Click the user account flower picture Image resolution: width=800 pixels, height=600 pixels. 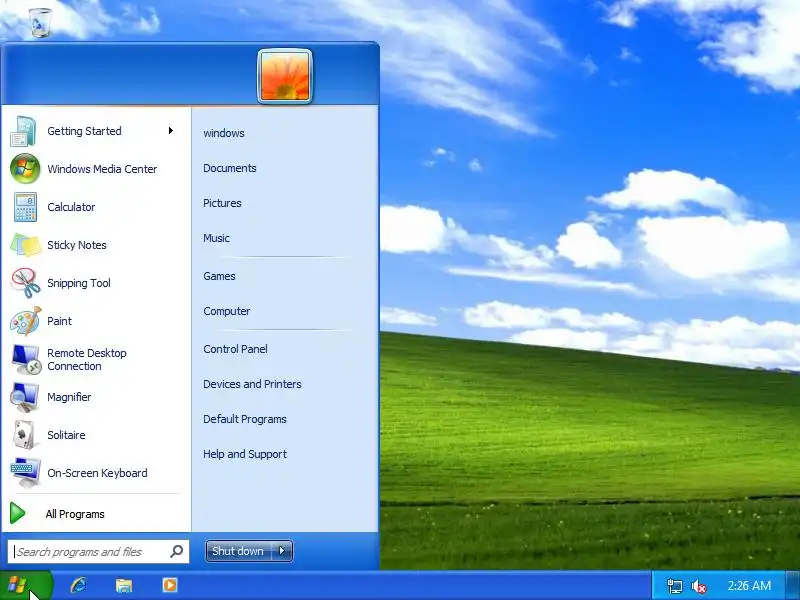point(285,76)
